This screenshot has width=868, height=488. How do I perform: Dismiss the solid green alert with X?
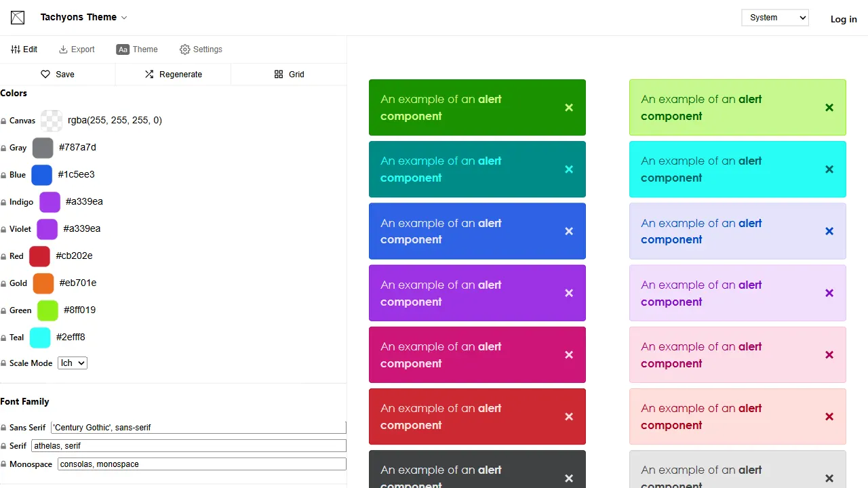569,108
